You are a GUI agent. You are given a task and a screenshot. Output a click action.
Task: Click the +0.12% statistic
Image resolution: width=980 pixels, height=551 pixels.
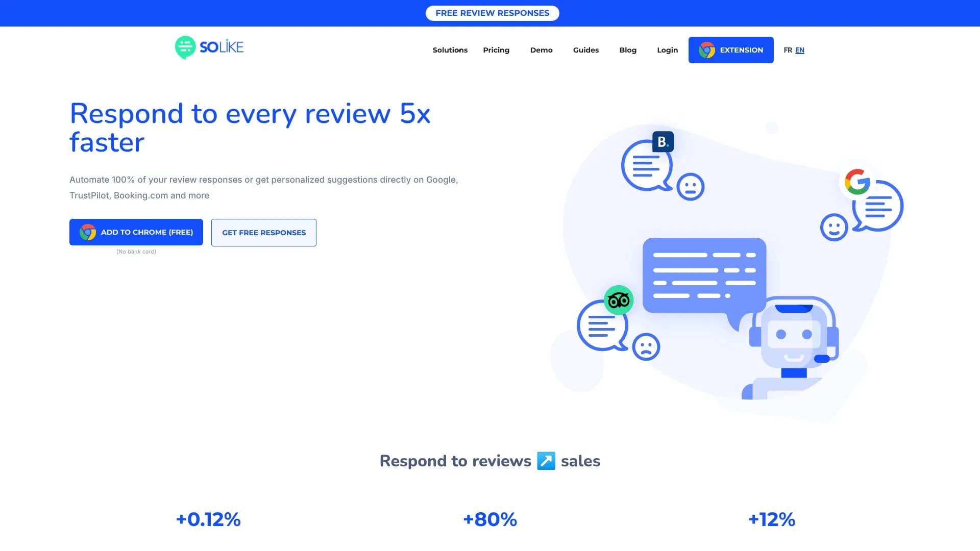208,519
